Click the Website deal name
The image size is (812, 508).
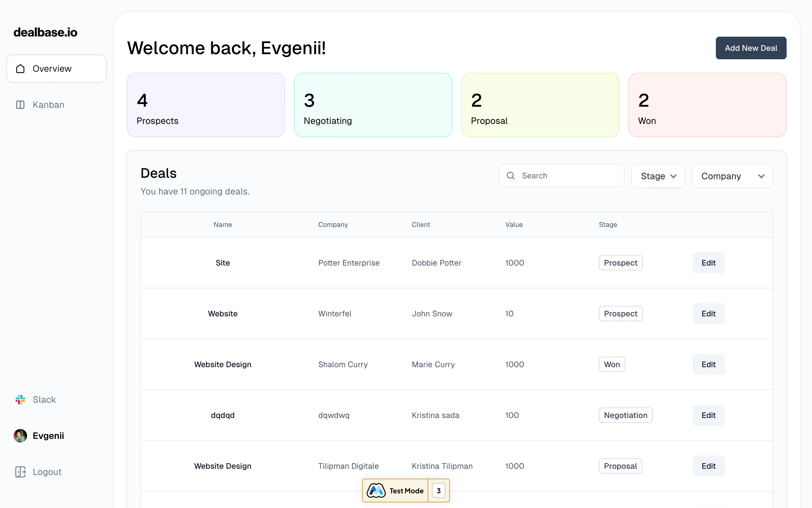point(223,314)
